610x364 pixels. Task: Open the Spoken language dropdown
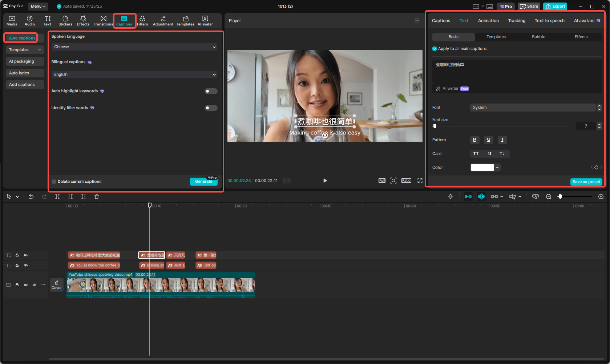pos(134,47)
